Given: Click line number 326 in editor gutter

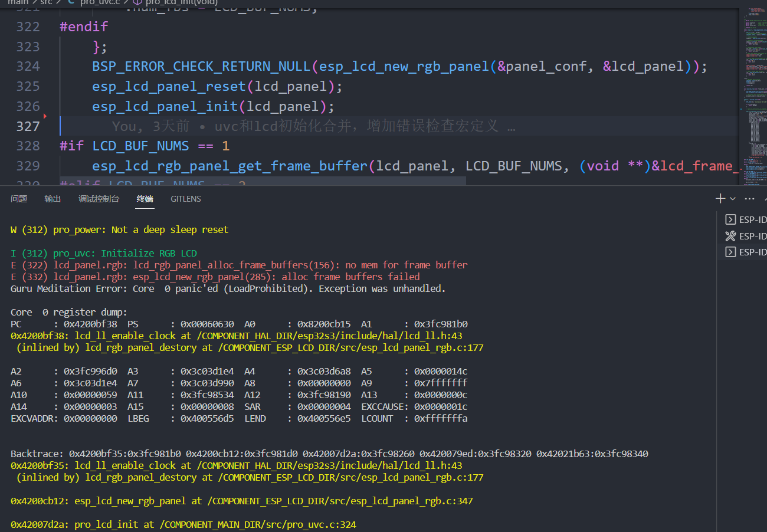Looking at the screenshot, I should [28, 106].
